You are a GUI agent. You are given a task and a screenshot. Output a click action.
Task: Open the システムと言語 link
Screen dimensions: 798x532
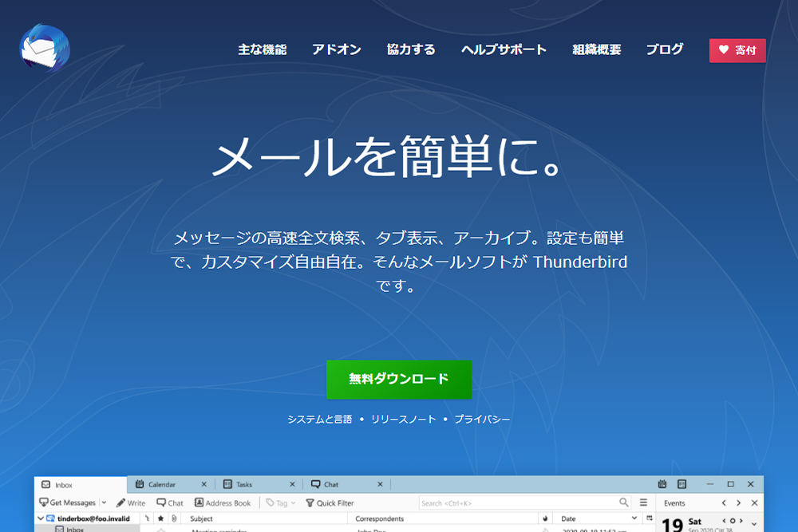coord(320,419)
